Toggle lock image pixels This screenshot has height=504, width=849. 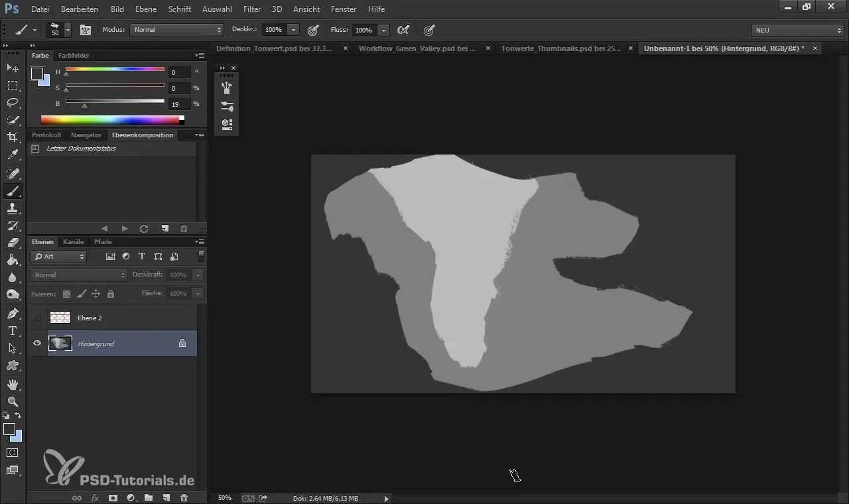pos(81,293)
